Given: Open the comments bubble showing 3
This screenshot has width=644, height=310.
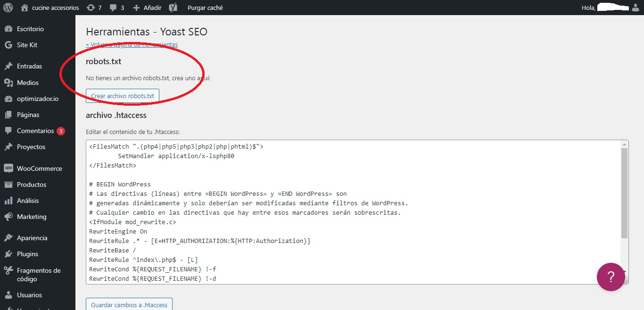Looking at the screenshot, I should [x=113, y=8].
